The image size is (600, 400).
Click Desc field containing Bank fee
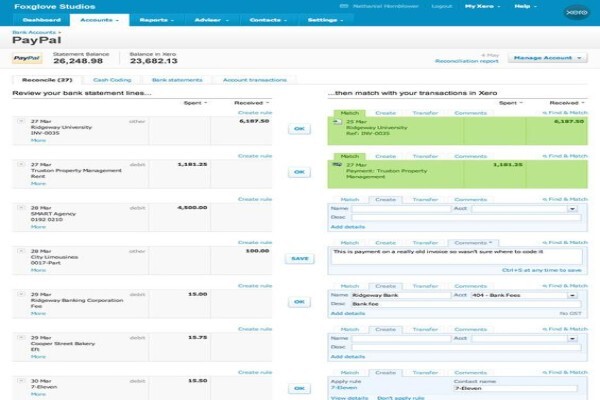pyautogui.click(x=466, y=304)
